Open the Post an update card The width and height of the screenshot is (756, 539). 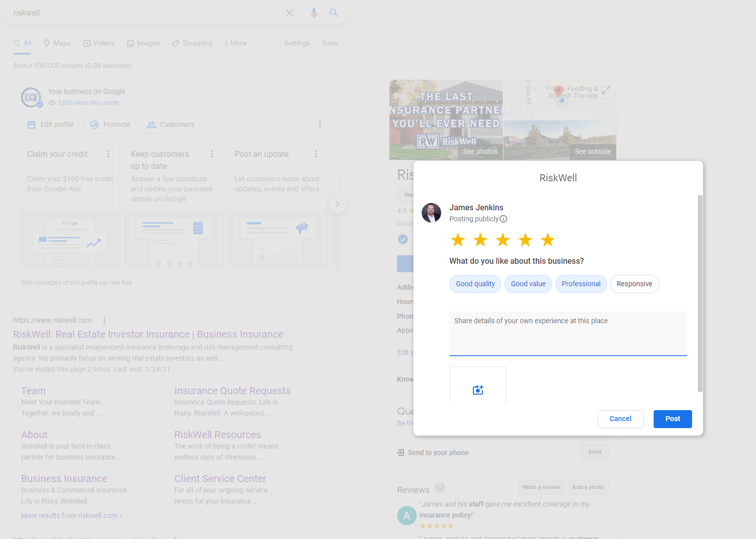278,205
